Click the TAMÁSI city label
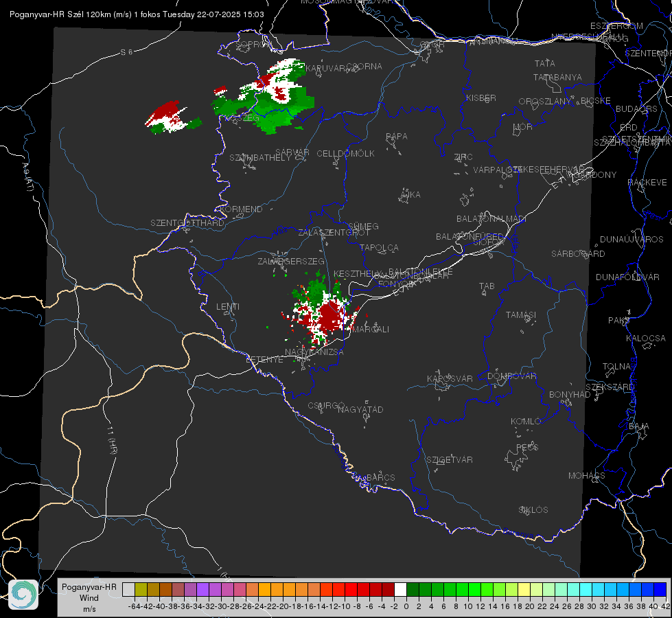The height and width of the screenshot is (618, 672). coord(521,314)
